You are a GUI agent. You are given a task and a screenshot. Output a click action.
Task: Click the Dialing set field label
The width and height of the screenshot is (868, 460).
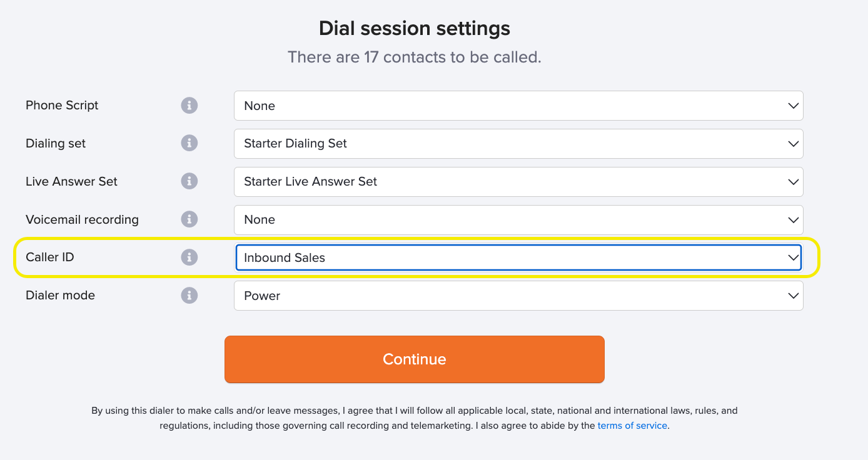point(56,144)
